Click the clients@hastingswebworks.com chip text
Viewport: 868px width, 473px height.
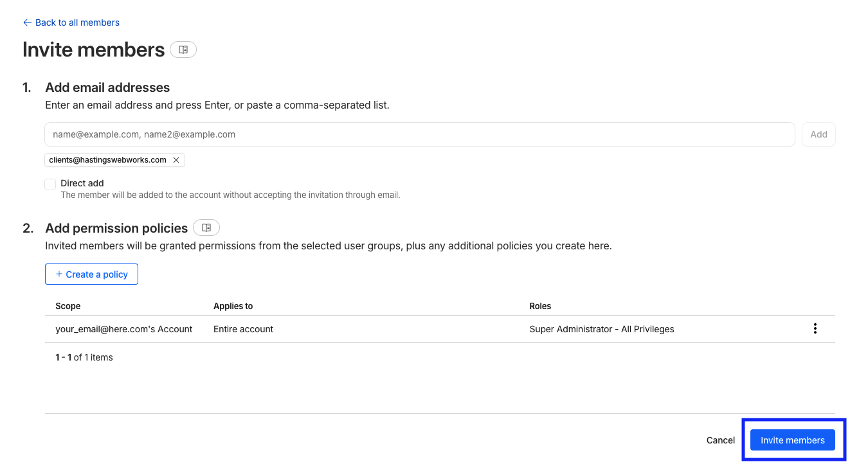[x=107, y=160]
